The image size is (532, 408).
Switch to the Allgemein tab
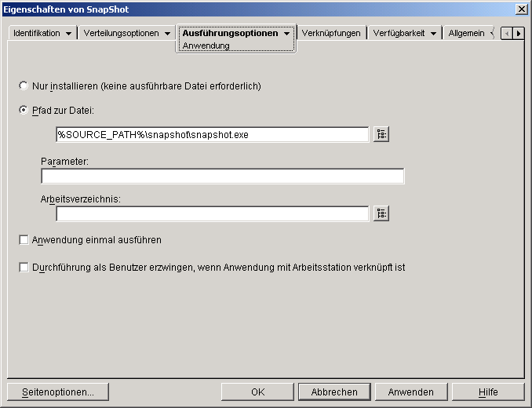click(467, 33)
